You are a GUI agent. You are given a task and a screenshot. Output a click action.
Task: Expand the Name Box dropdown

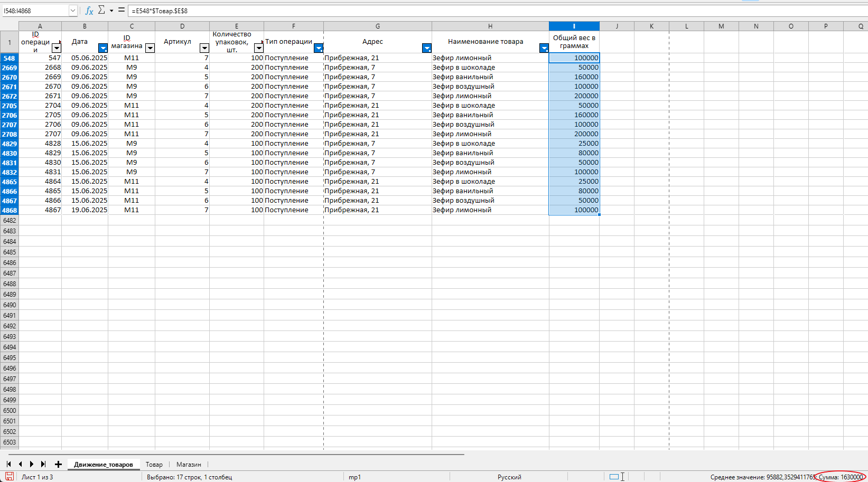click(73, 11)
